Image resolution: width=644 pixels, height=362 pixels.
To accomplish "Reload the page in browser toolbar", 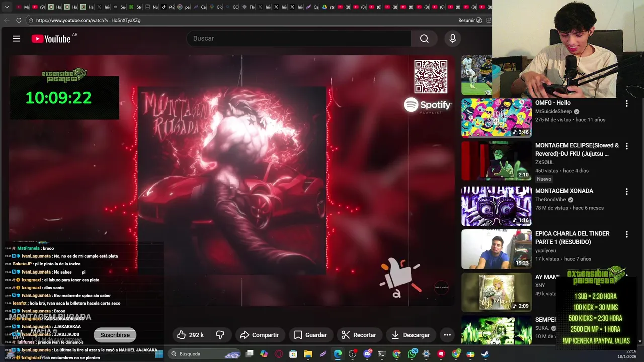I will (x=19, y=20).
